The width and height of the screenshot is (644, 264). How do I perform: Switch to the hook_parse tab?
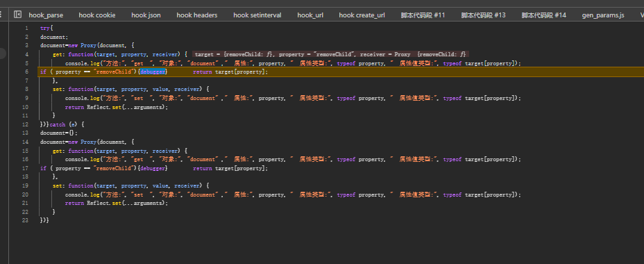(x=46, y=15)
